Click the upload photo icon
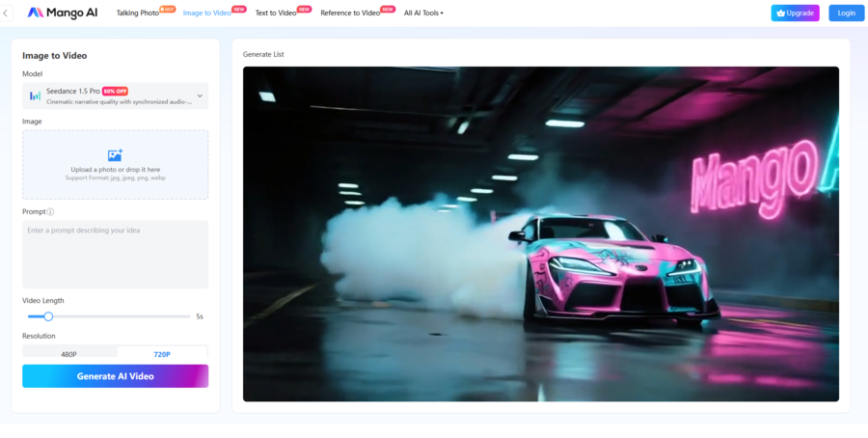Screen dimensions: 868x438 [x=115, y=155]
